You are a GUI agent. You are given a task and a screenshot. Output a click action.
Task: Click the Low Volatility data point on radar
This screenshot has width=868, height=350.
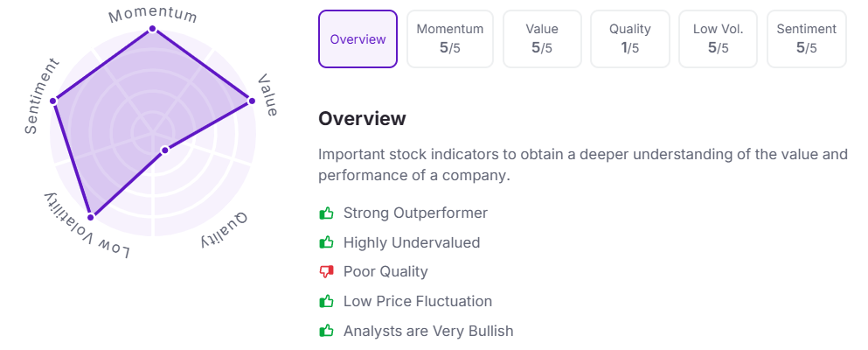point(91,217)
